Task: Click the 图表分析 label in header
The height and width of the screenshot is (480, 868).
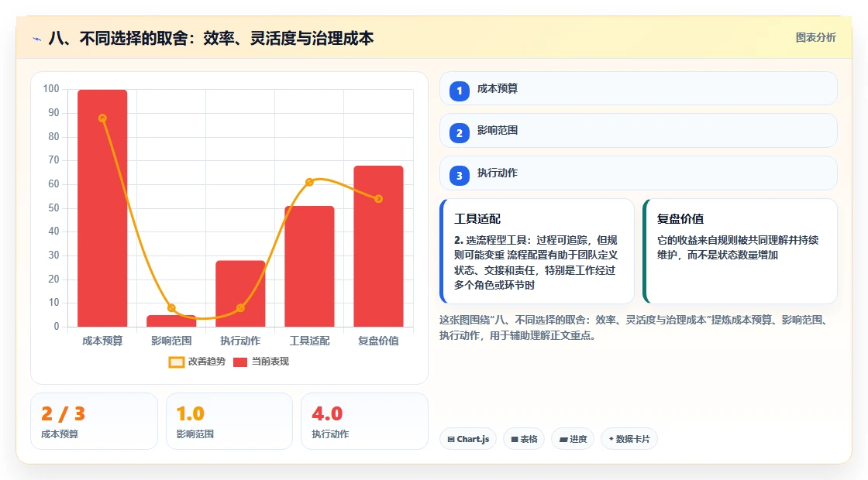Action: pos(815,38)
